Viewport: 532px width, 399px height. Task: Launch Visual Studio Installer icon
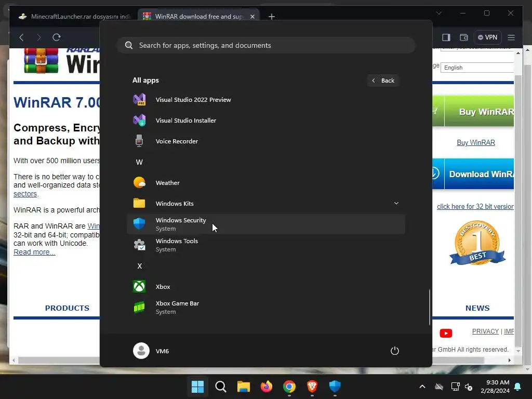(139, 121)
